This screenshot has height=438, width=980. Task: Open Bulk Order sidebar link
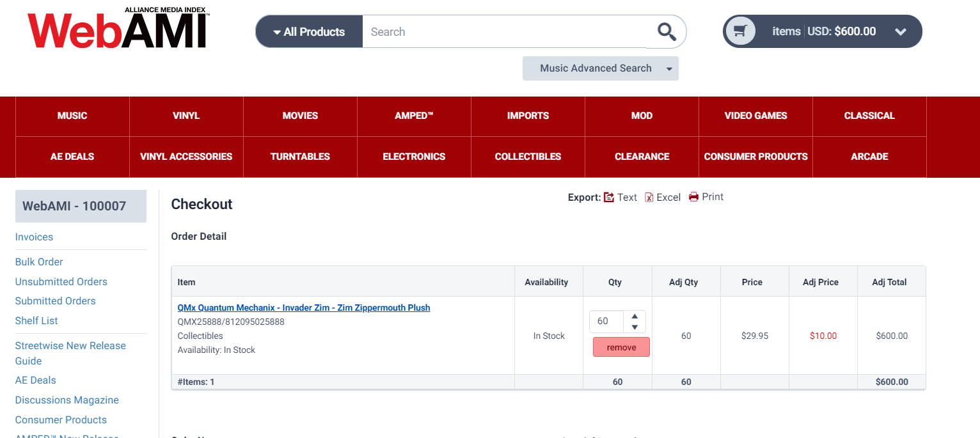[x=39, y=262]
